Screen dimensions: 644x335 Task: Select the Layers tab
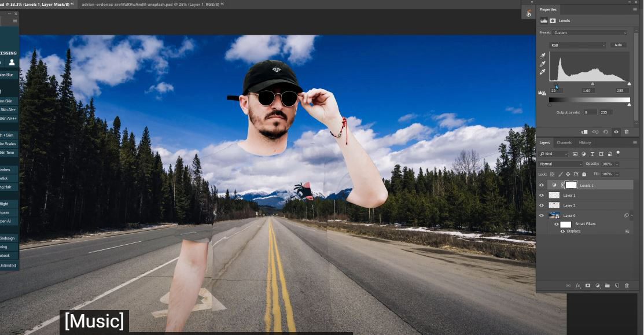(x=544, y=142)
